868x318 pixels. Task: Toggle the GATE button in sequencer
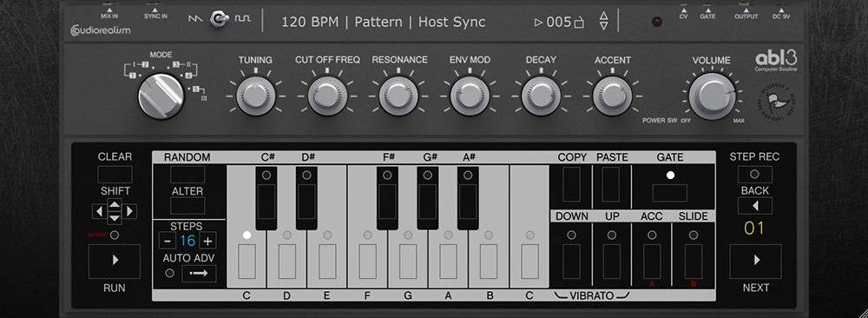click(670, 193)
